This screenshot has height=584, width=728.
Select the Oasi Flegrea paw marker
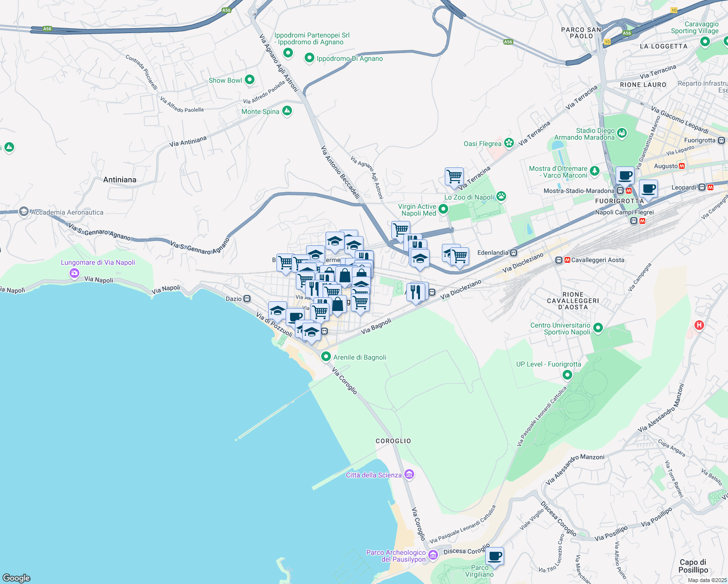click(509, 143)
